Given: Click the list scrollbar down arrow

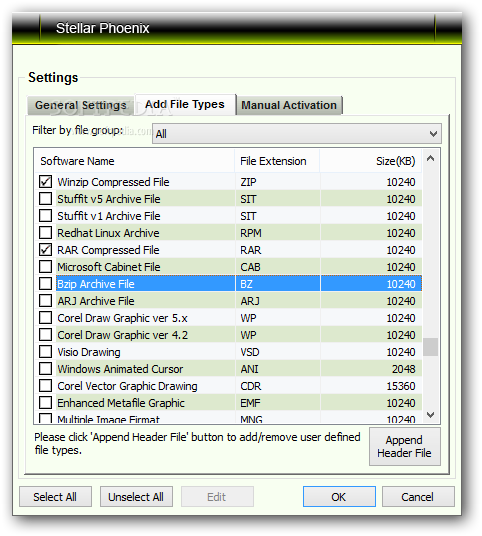Looking at the screenshot, I should pos(431,415).
